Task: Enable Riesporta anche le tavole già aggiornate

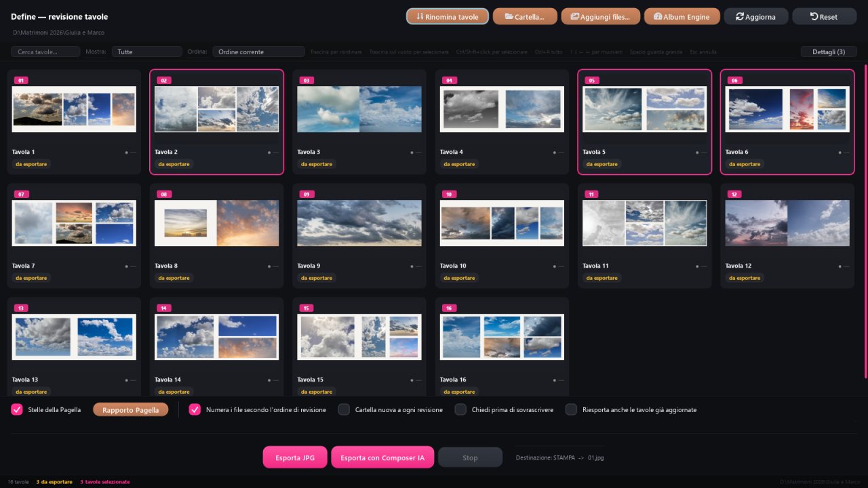Action: 571,409
